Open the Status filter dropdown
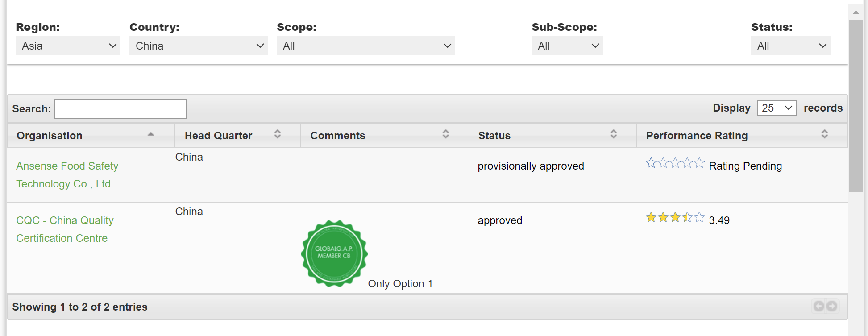The image size is (868, 336). click(790, 46)
